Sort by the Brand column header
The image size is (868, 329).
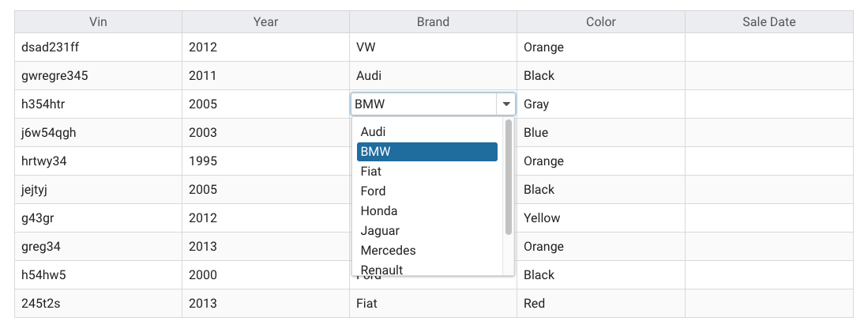coord(434,21)
